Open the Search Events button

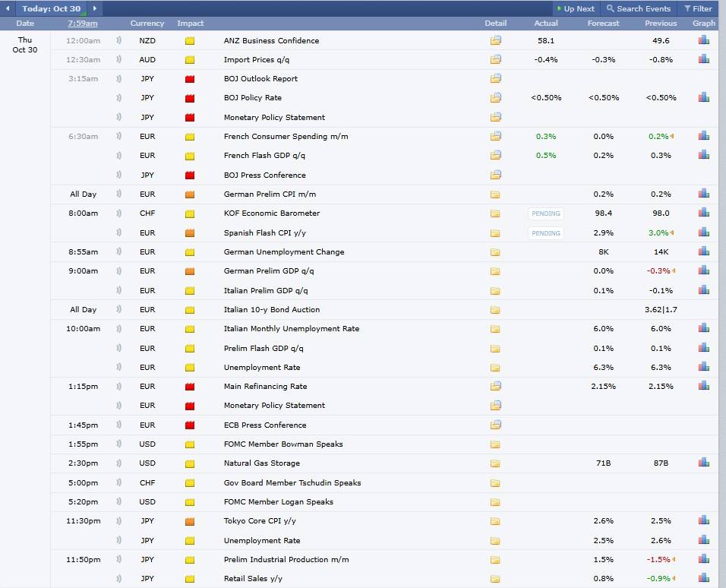(638, 8)
